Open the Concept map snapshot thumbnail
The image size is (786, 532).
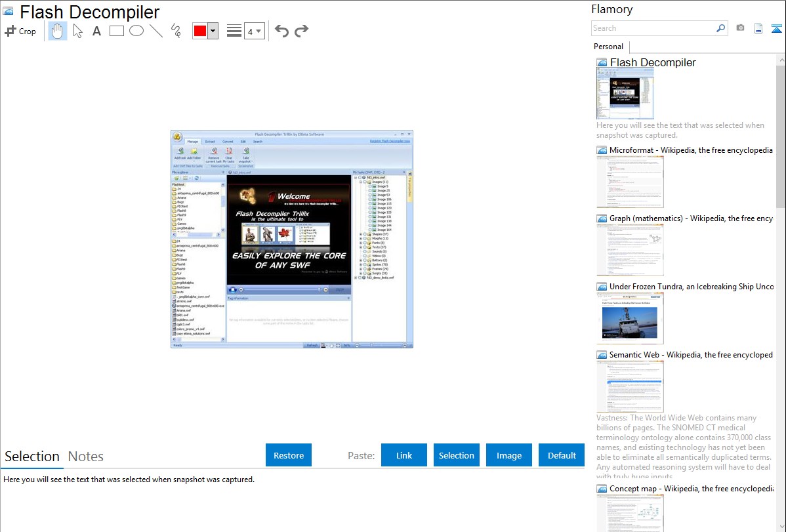630,513
